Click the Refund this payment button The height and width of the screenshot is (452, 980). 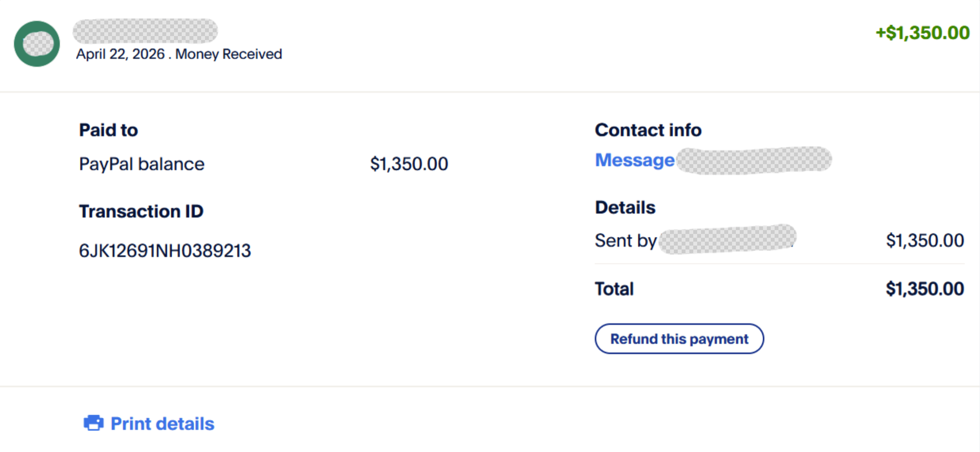click(679, 339)
